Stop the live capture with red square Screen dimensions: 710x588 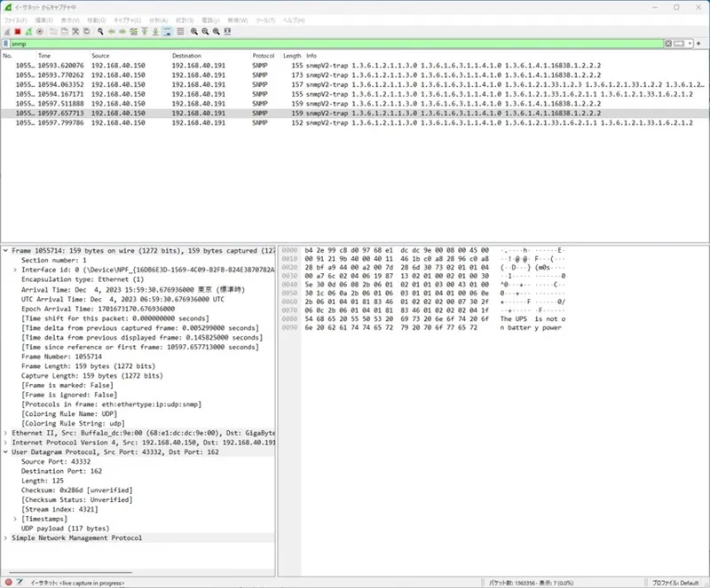(x=18, y=31)
